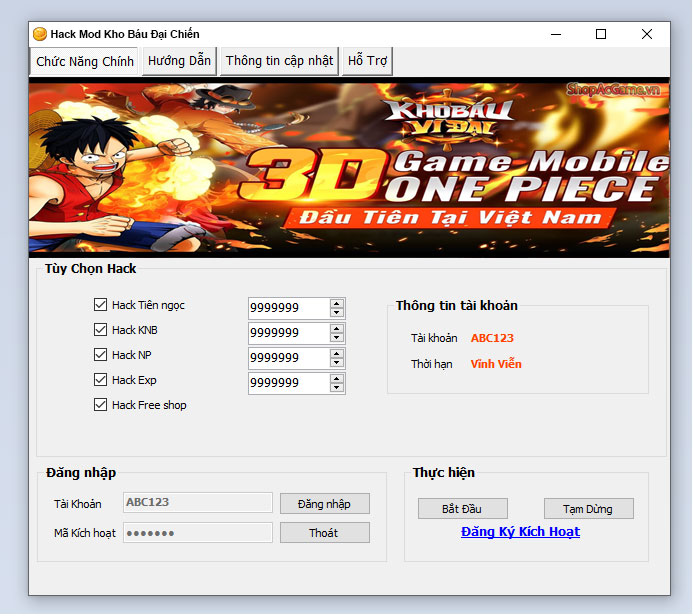This screenshot has height=616, width=693.
Task: Click the Thoát button
Action: click(325, 533)
